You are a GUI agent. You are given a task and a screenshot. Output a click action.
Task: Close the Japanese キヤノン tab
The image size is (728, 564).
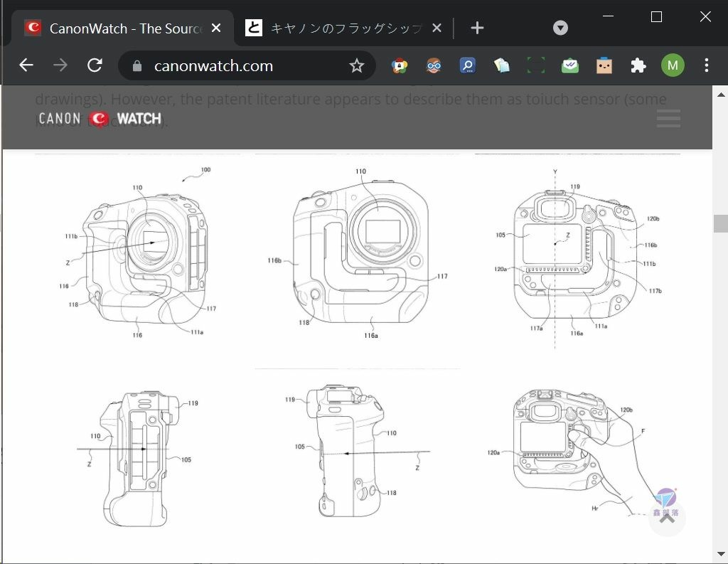point(437,28)
